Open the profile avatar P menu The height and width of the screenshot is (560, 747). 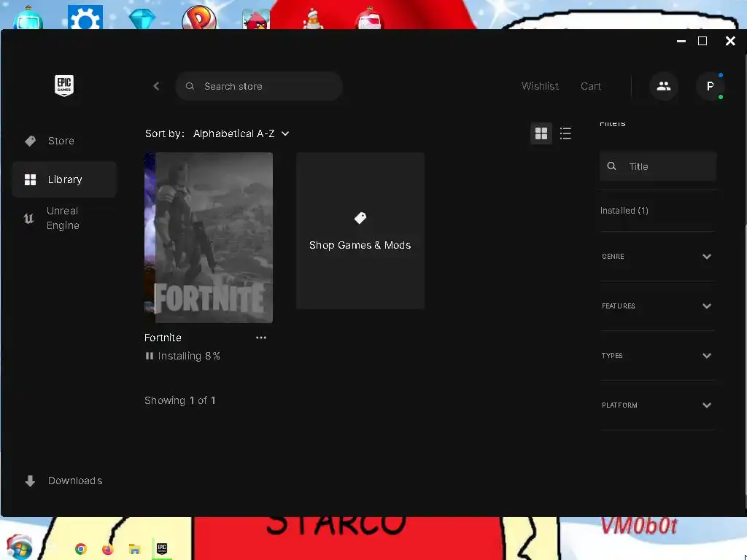tap(710, 86)
